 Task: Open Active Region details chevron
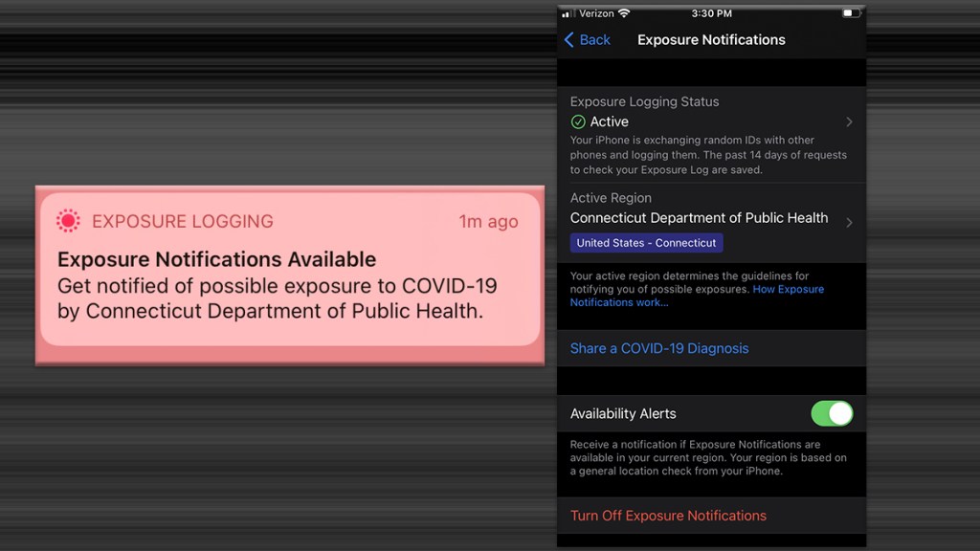click(x=850, y=222)
